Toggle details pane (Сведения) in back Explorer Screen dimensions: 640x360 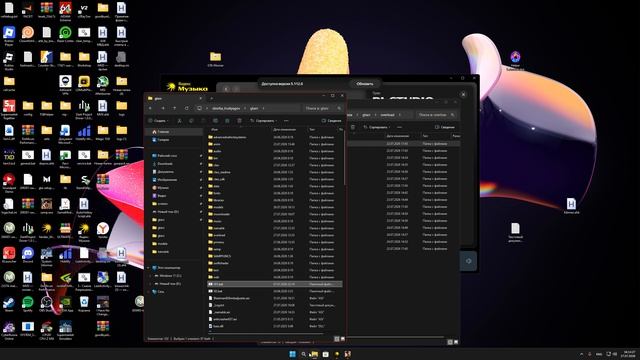(444, 127)
